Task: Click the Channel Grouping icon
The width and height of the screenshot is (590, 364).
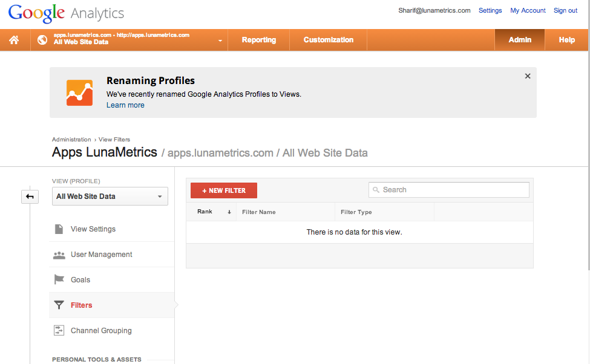Action: pyautogui.click(x=59, y=331)
